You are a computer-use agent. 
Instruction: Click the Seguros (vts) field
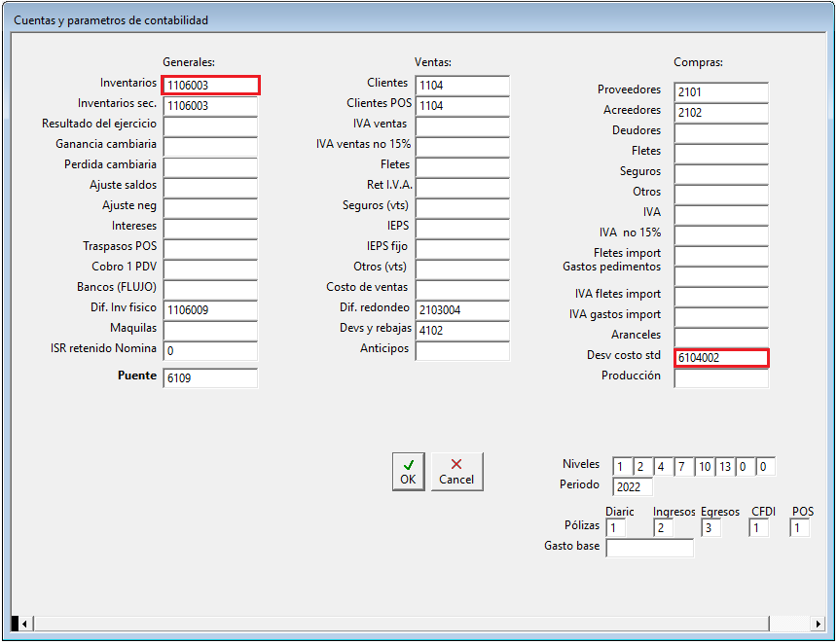tap(463, 208)
